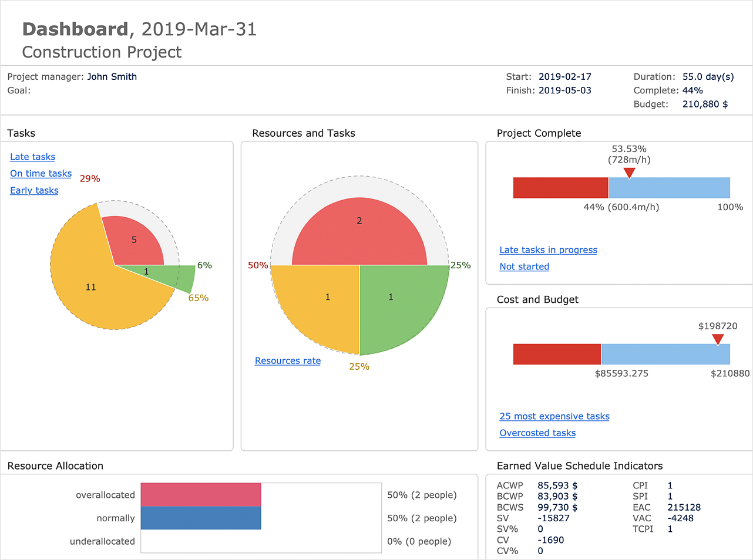Click the red marker above Project Complete bar
This screenshot has height=560, width=753.
629,173
